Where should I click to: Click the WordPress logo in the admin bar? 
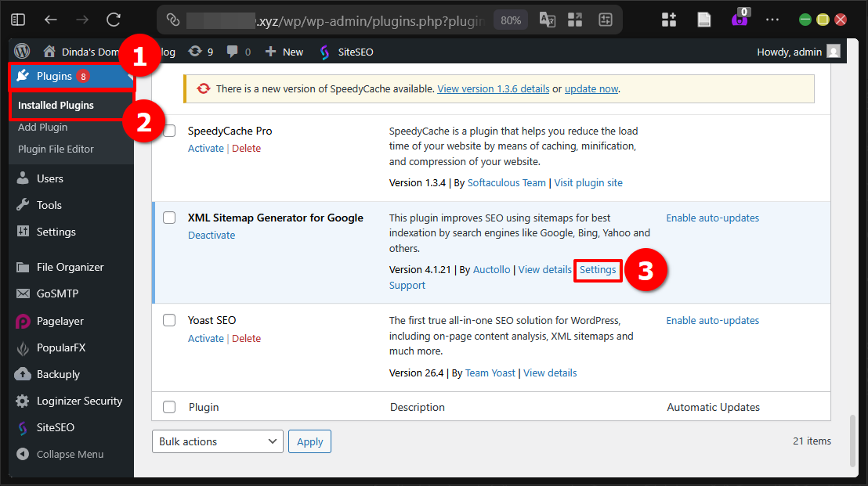pyautogui.click(x=21, y=51)
